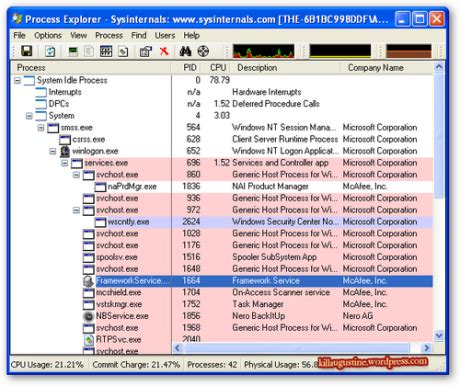Open the Find menu

tap(139, 35)
